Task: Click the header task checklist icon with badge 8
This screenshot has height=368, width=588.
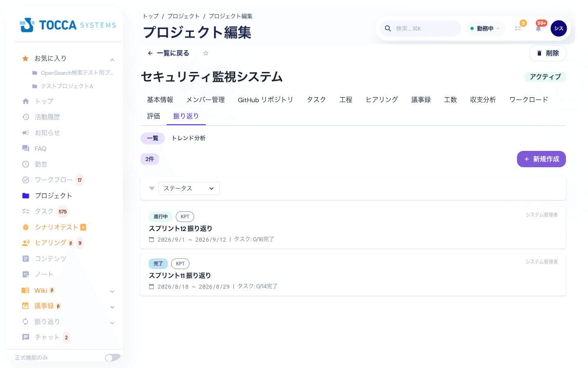Action: pos(518,29)
